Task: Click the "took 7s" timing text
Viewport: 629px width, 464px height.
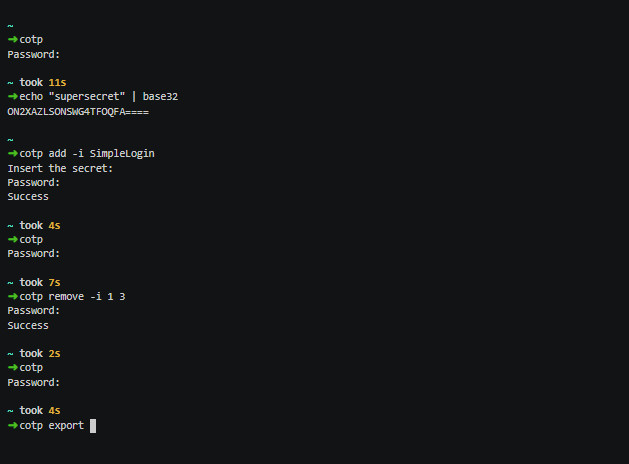Action: pos(41,282)
